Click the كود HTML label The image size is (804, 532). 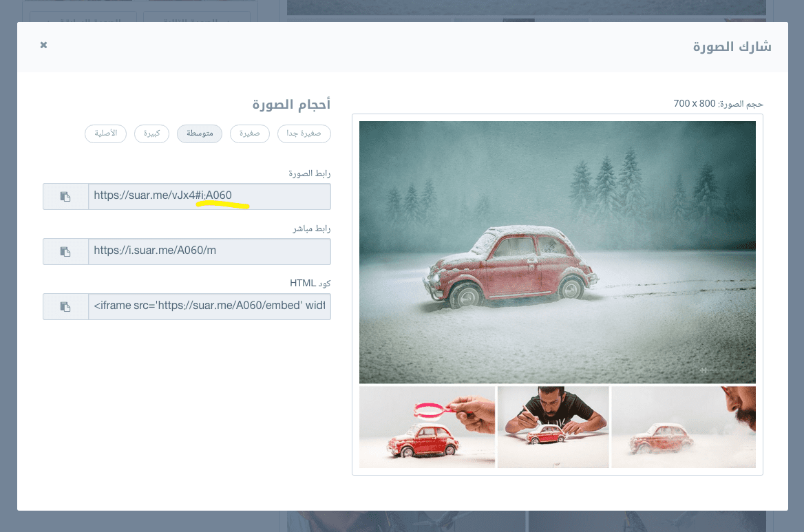click(310, 284)
